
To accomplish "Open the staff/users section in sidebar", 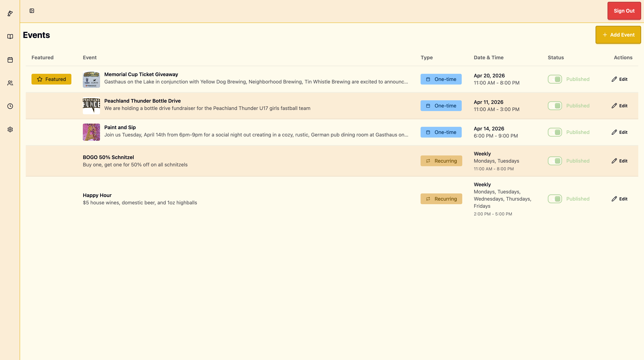I will coord(10,83).
